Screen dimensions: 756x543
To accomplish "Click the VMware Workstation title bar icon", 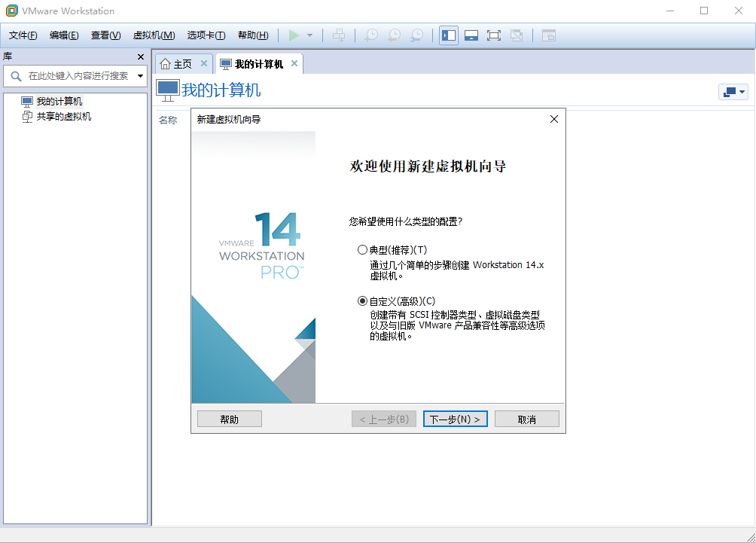I will click(x=11, y=11).
